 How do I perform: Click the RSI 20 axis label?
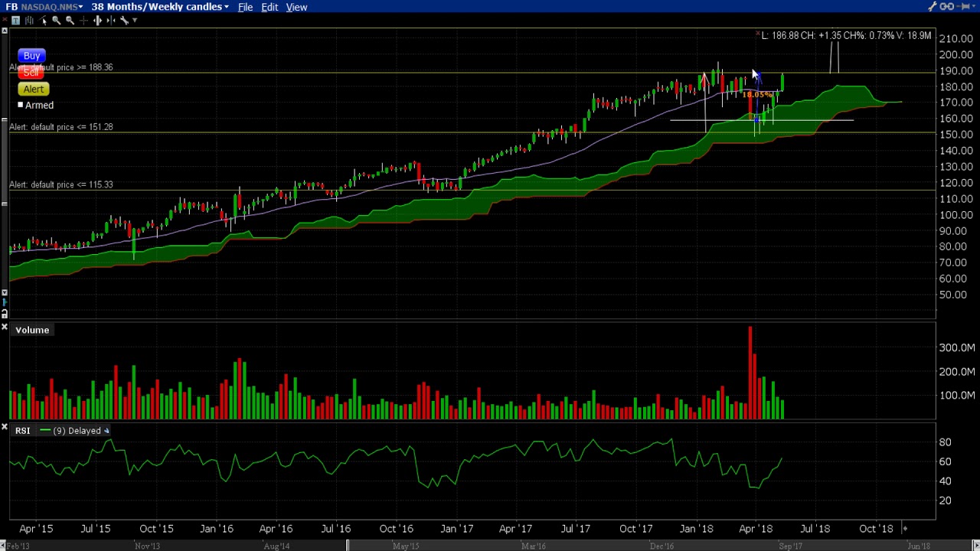(x=946, y=500)
